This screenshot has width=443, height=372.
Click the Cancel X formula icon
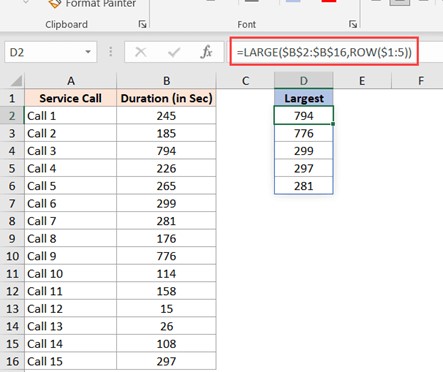coord(141,52)
